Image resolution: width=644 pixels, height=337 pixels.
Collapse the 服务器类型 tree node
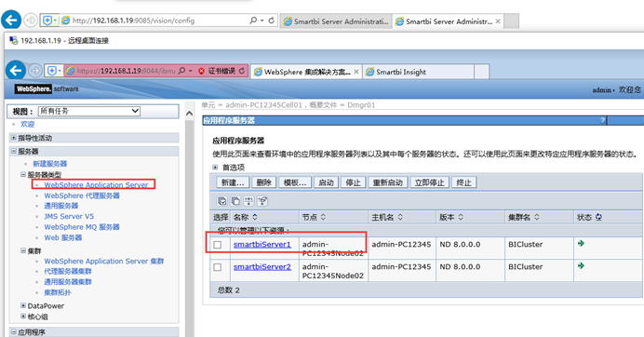[x=23, y=175]
